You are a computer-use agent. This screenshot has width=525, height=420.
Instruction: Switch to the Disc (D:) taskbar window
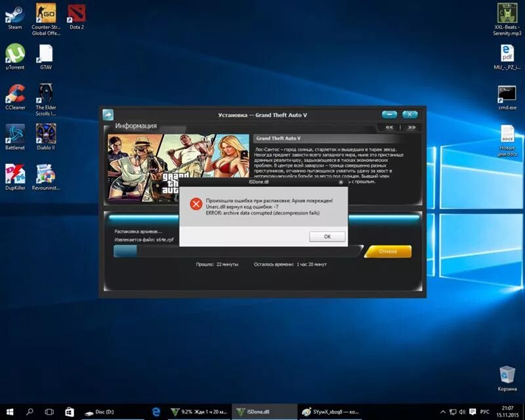pyautogui.click(x=113, y=412)
